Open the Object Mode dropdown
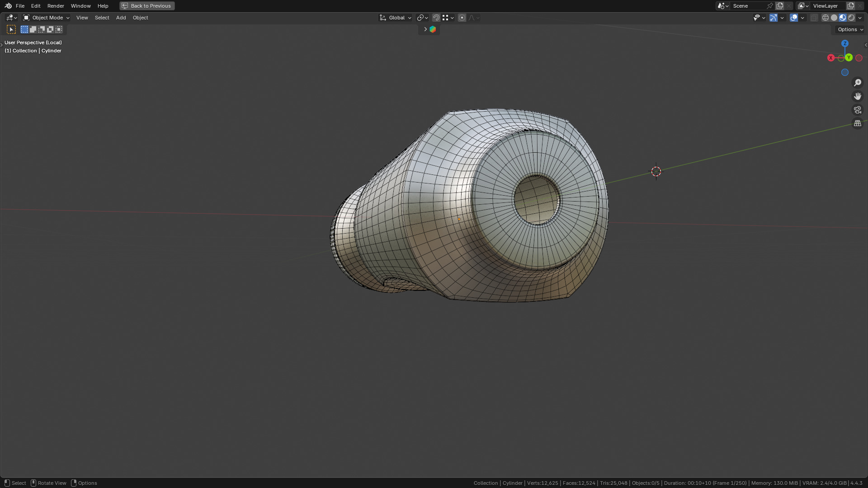The image size is (868, 488). pyautogui.click(x=46, y=18)
